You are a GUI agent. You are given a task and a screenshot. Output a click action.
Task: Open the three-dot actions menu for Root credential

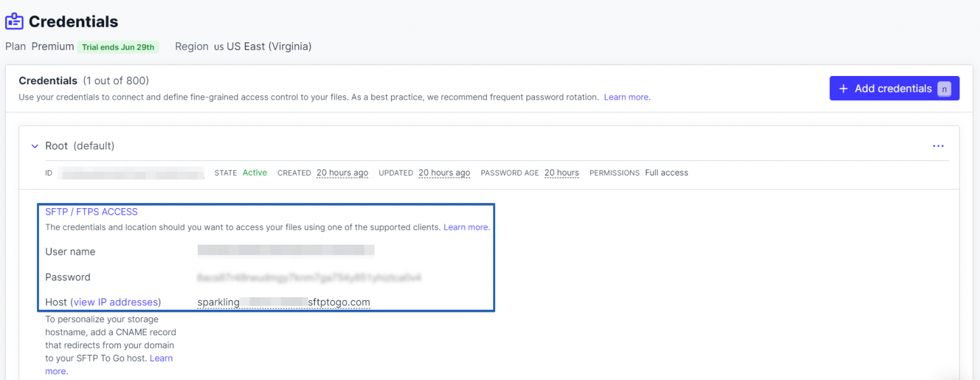pyautogui.click(x=938, y=146)
